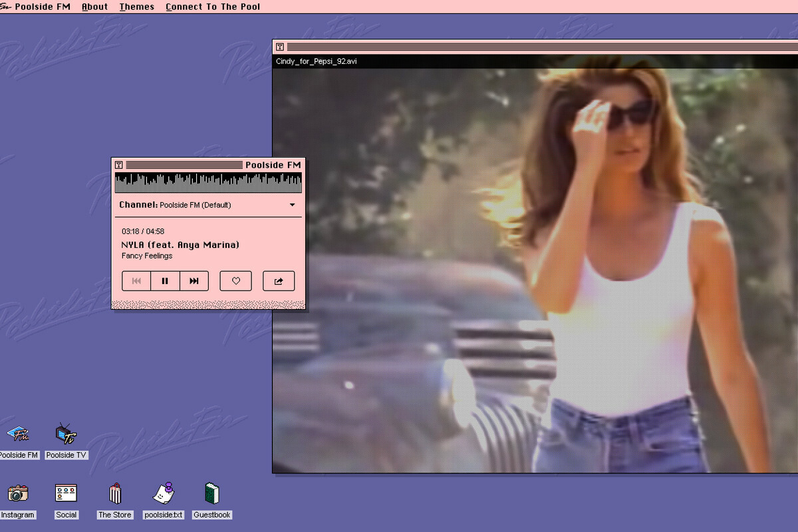Open the Poolside FM desktop icon

tap(17, 436)
